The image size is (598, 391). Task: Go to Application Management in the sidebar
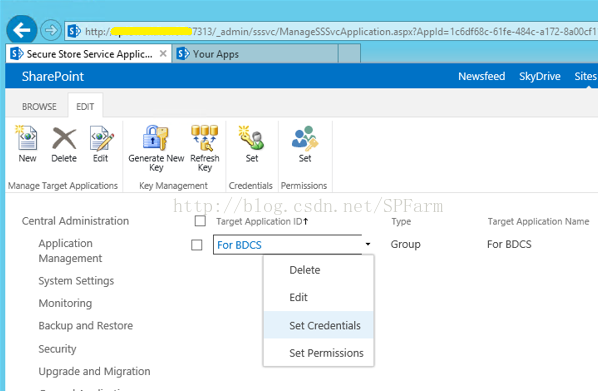[x=70, y=251]
